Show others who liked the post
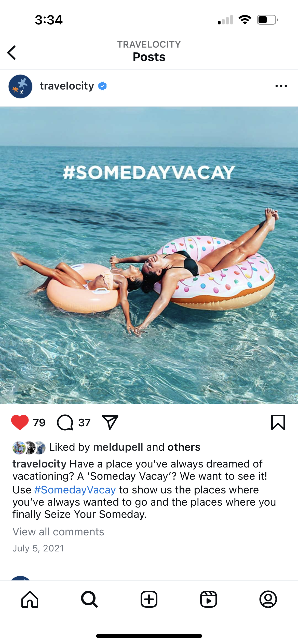Viewport: 298px width, 644px height. [x=184, y=447]
